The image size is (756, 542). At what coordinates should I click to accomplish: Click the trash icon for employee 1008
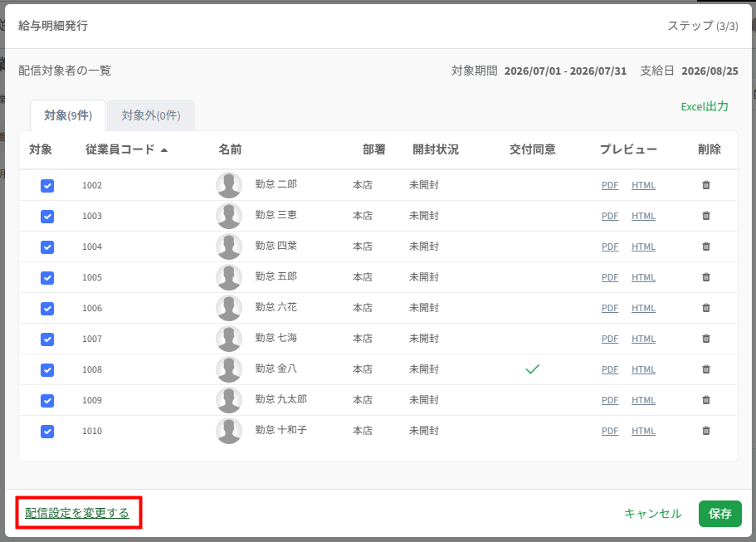(706, 369)
